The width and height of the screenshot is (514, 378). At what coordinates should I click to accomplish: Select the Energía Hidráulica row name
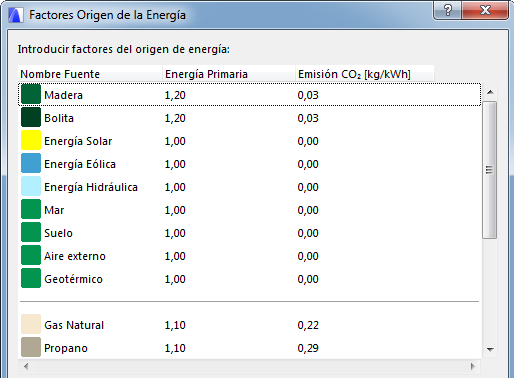click(91, 187)
